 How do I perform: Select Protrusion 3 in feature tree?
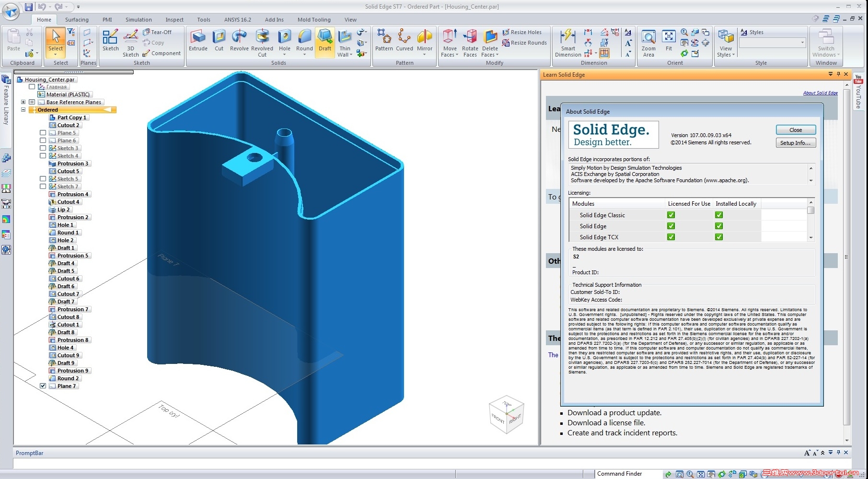[69, 164]
